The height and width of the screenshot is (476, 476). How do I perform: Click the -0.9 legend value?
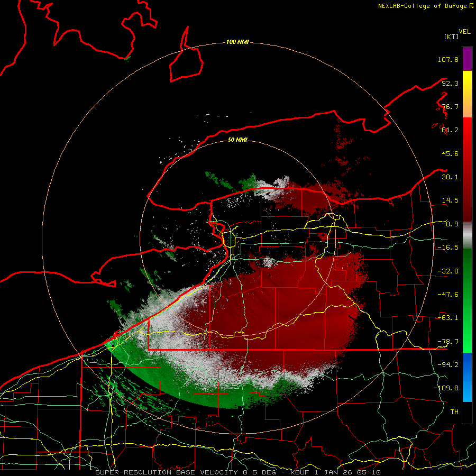click(x=450, y=224)
